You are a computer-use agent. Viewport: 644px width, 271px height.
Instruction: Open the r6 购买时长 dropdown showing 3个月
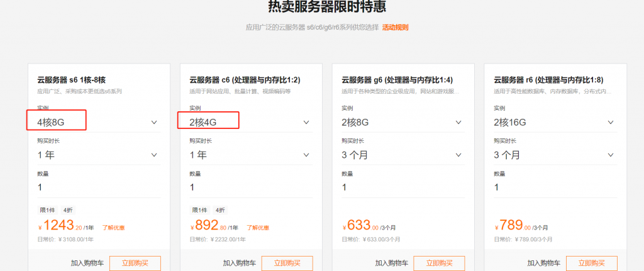coord(555,155)
